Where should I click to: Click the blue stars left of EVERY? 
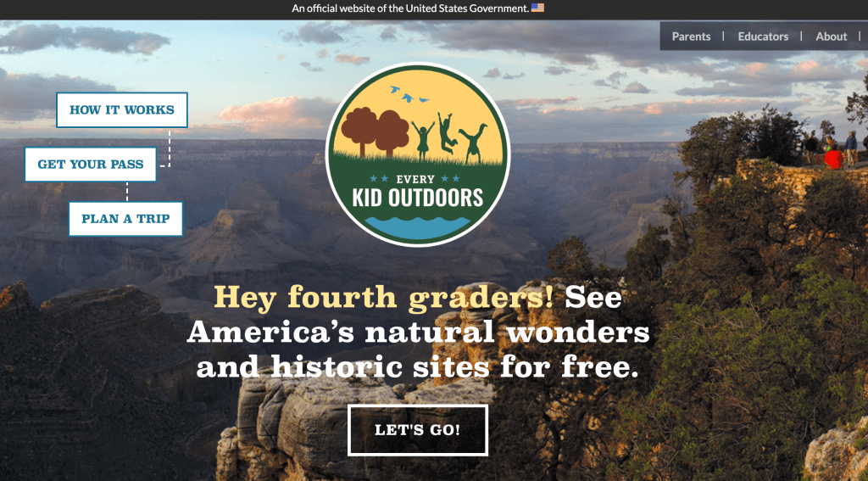click(377, 178)
